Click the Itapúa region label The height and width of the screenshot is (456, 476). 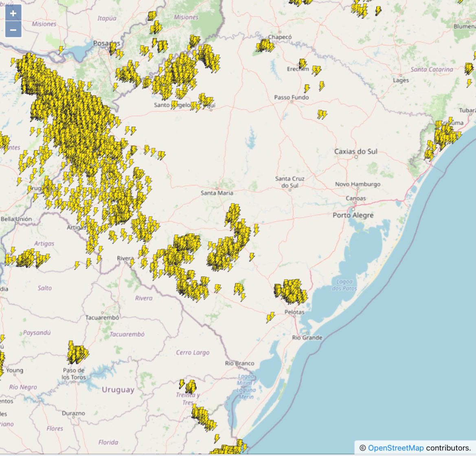[107, 18]
